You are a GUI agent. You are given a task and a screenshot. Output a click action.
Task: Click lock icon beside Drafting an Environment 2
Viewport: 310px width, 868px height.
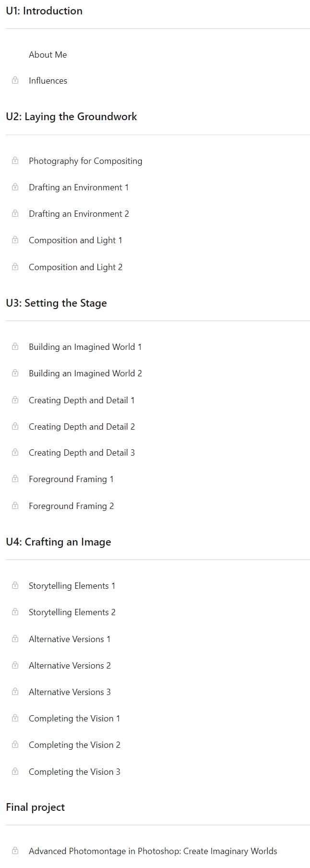15,213
